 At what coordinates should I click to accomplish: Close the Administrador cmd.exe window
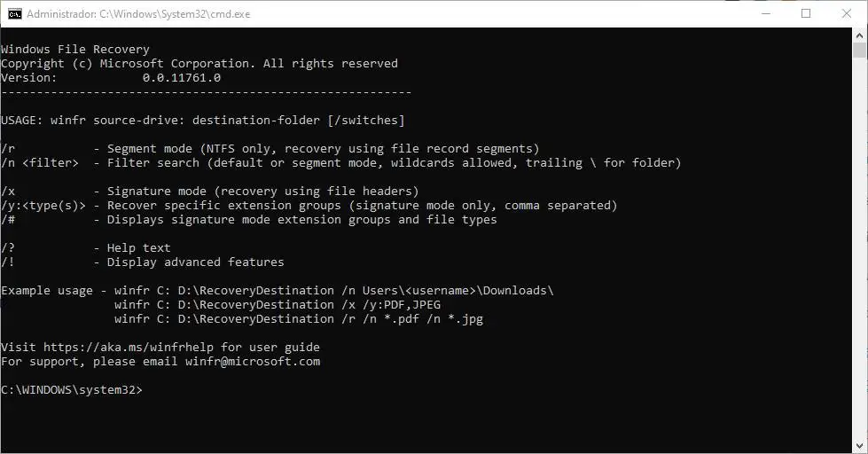pyautogui.click(x=847, y=13)
